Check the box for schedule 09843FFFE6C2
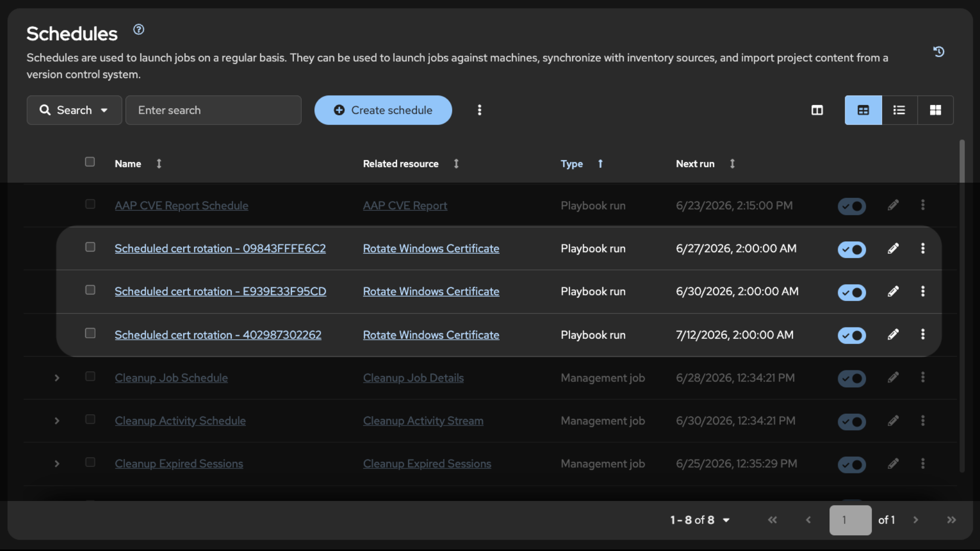The image size is (980, 551). pyautogui.click(x=90, y=247)
